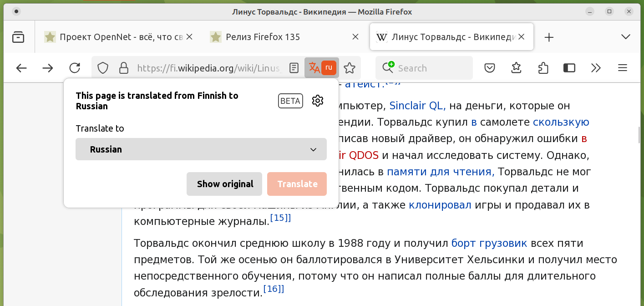
Task: Switch to the Проект OpenNet tab
Action: click(120, 37)
